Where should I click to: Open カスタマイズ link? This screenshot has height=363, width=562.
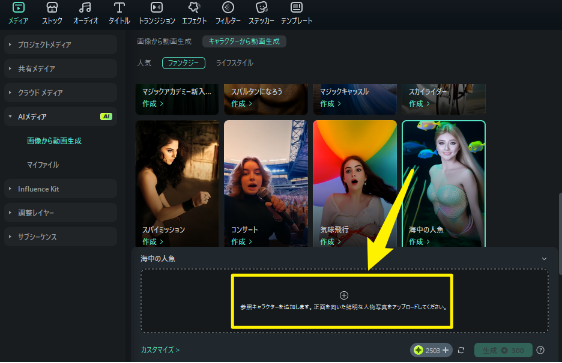coord(160,350)
